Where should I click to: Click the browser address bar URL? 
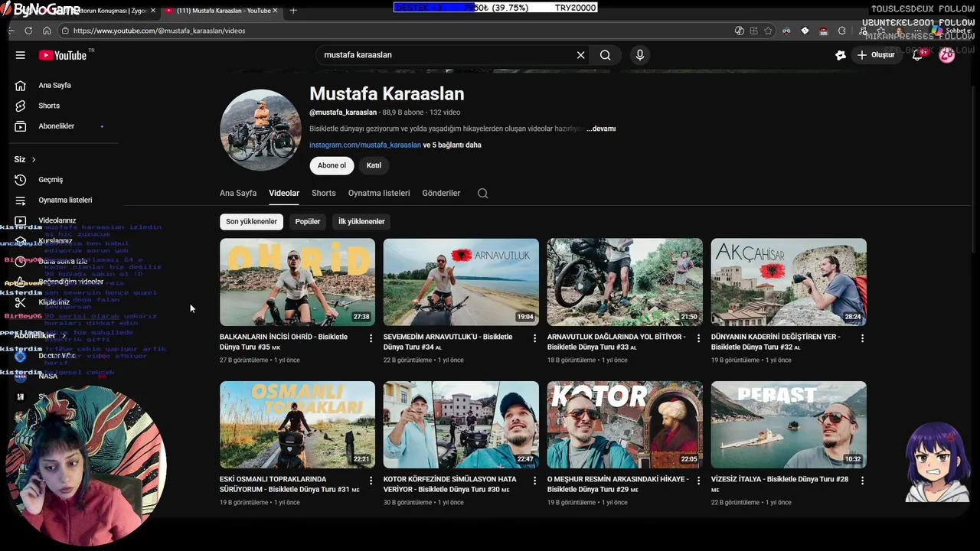pos(159,31)
